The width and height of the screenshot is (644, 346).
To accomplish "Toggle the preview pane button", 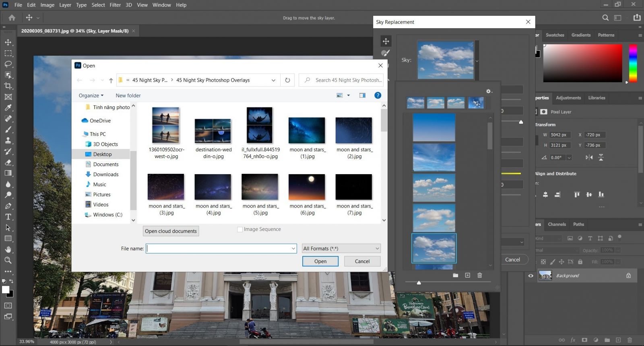I will (x=362, y=95).
